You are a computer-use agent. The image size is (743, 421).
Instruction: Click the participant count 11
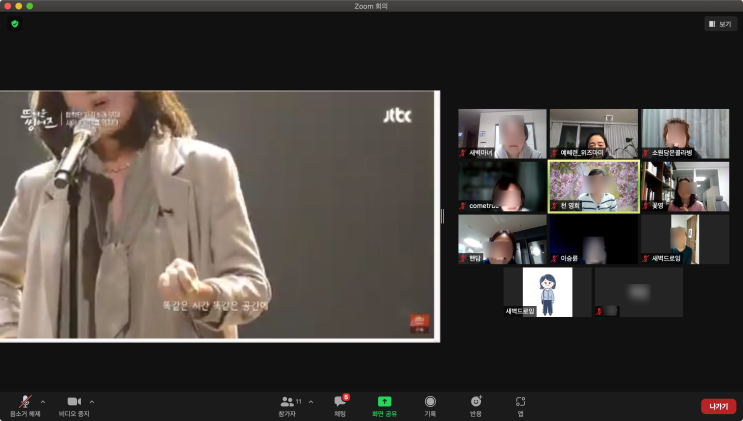[x=299, y=402]
